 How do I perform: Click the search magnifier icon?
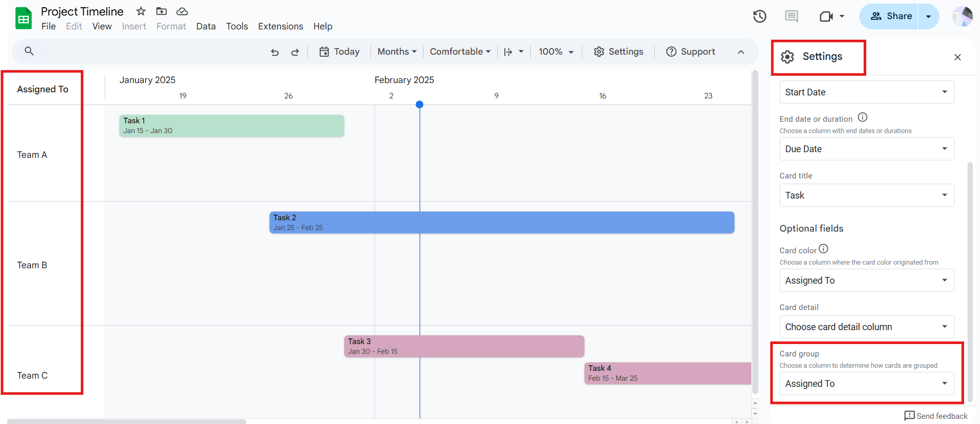click(29, 51)
